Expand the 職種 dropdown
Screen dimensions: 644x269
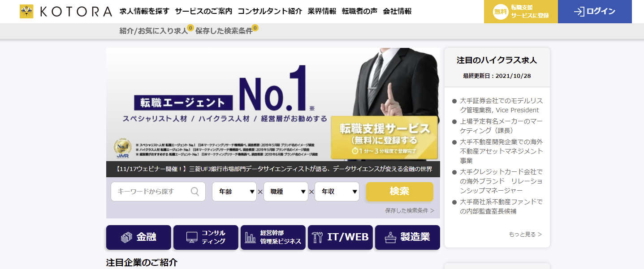coord(286,192)
